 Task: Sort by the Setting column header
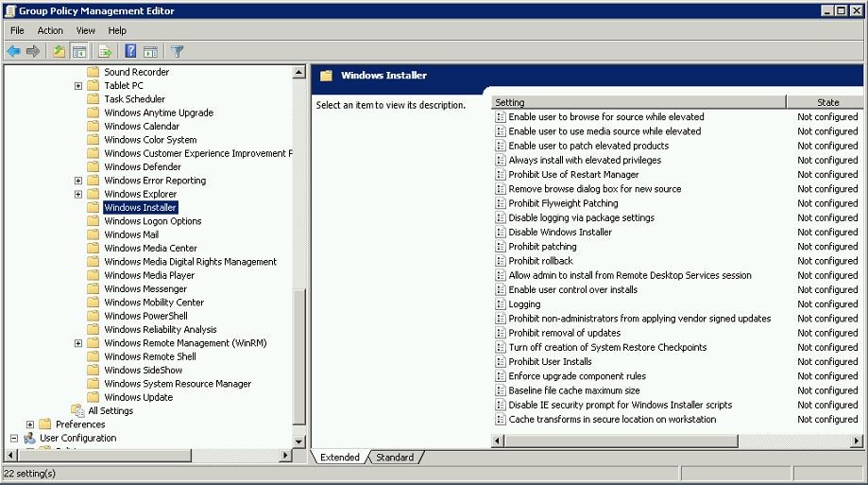(x=638, y=102)
